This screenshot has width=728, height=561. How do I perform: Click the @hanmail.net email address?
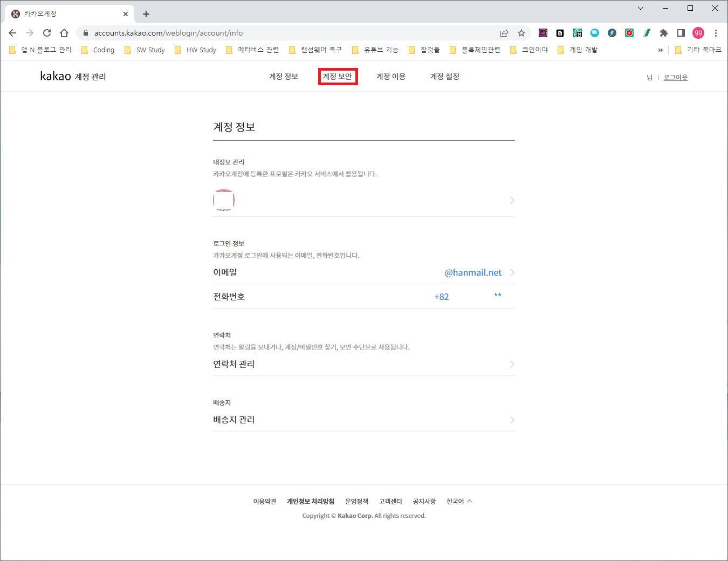pyautogui.click(x=473, y=272)
